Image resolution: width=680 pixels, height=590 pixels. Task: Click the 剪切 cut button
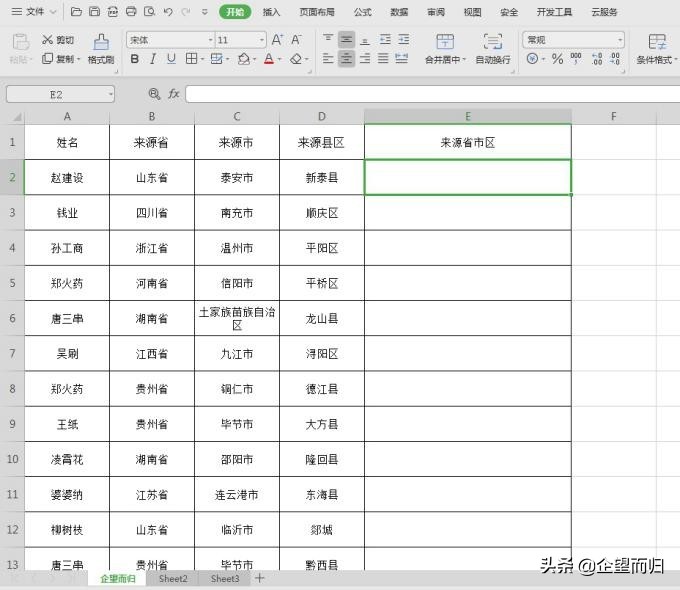click(x=58, y=40)
